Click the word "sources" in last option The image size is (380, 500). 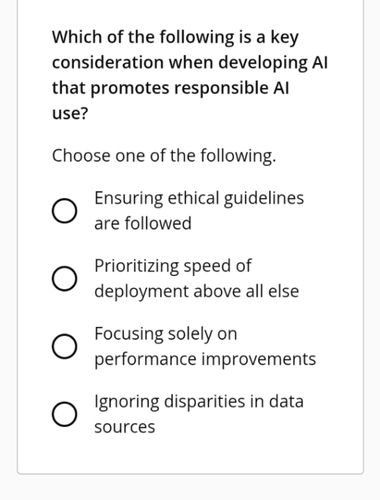(125, 427)
